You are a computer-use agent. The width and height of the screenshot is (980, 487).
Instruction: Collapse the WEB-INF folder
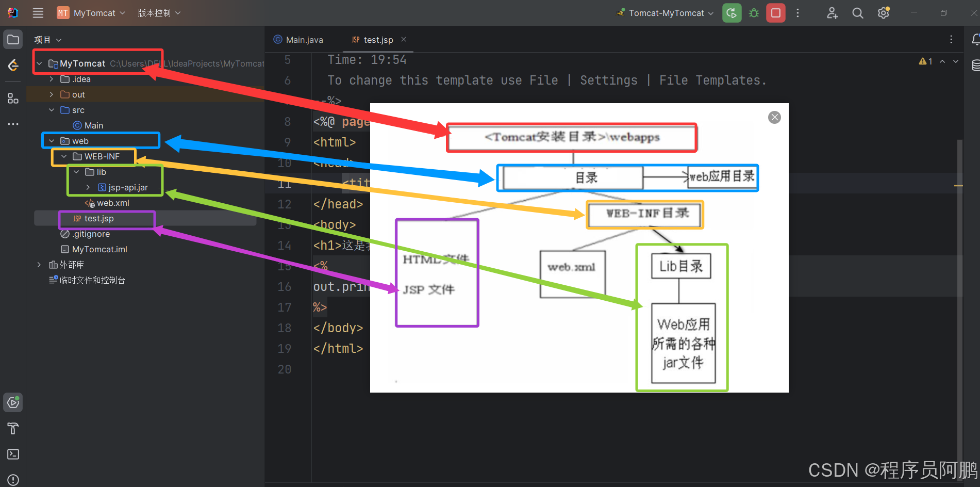64,156
